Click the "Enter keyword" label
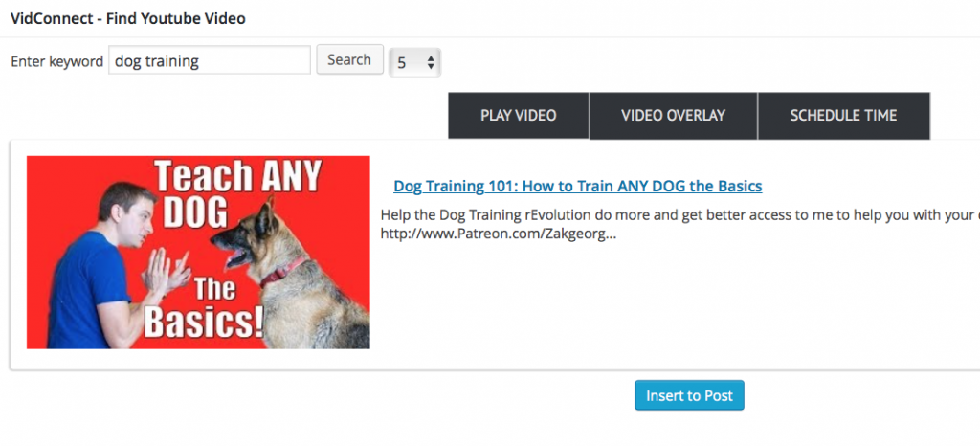980x446 pixels. [56, 61]
